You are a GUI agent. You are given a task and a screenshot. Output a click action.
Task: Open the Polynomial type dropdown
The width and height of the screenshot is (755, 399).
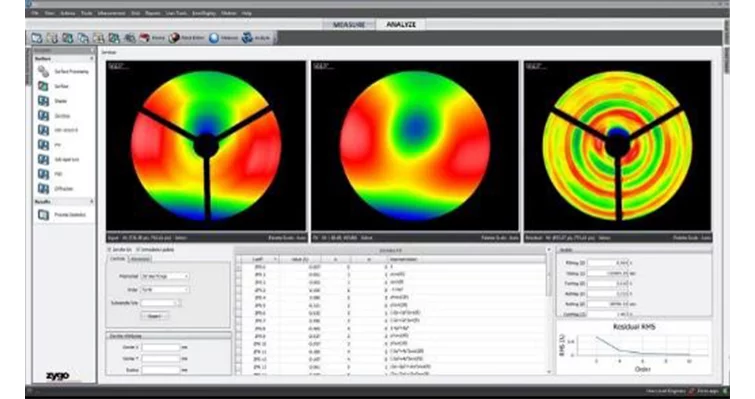click(x=165, y=276)
